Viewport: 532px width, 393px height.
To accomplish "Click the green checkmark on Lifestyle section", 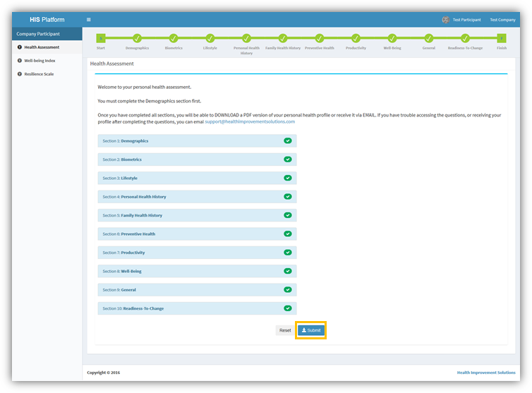I will click(x=288, y=179).
